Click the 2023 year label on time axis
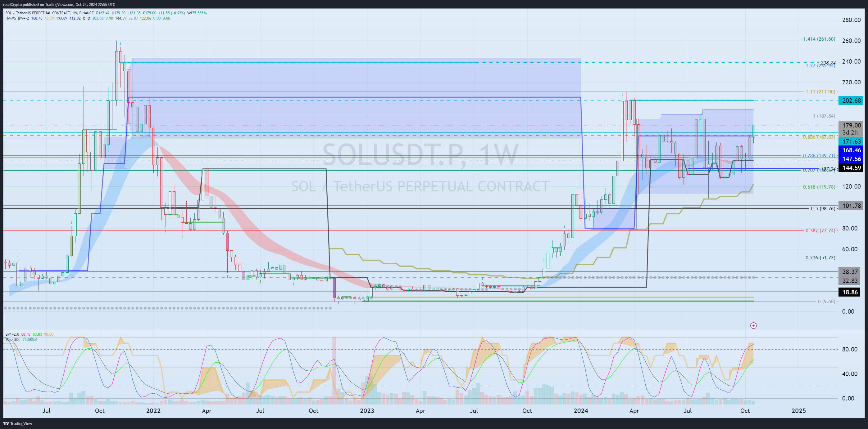The height and width of the screenshot is (429, 868). tap(367, 411)
